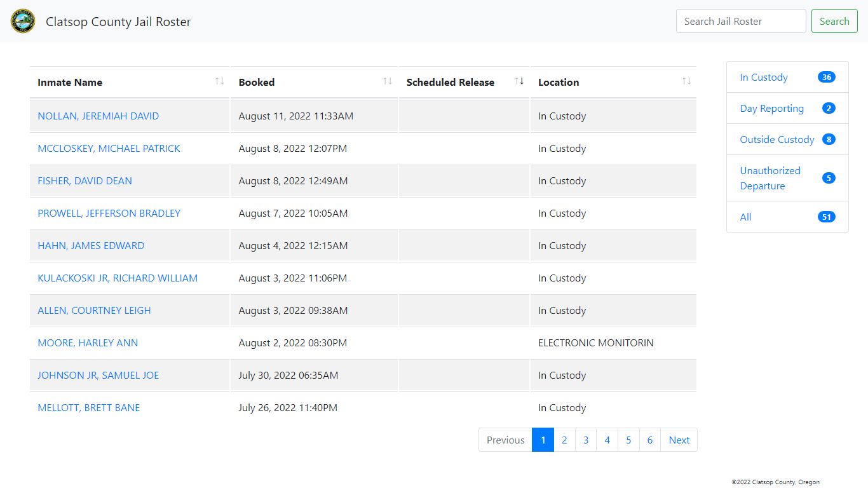Focus the Search Jail Roster field
The height and width of the screenshot is (488, 868).
(741, 21)
